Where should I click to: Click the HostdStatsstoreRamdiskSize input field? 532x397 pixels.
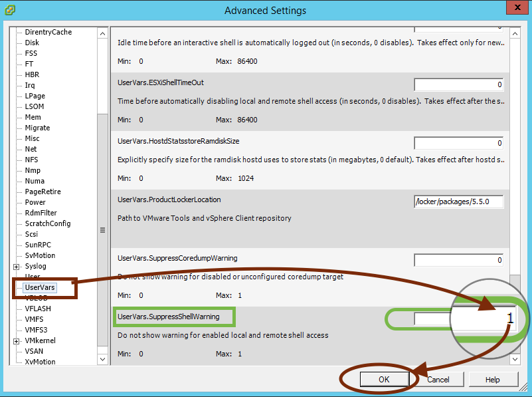[458, 143]
